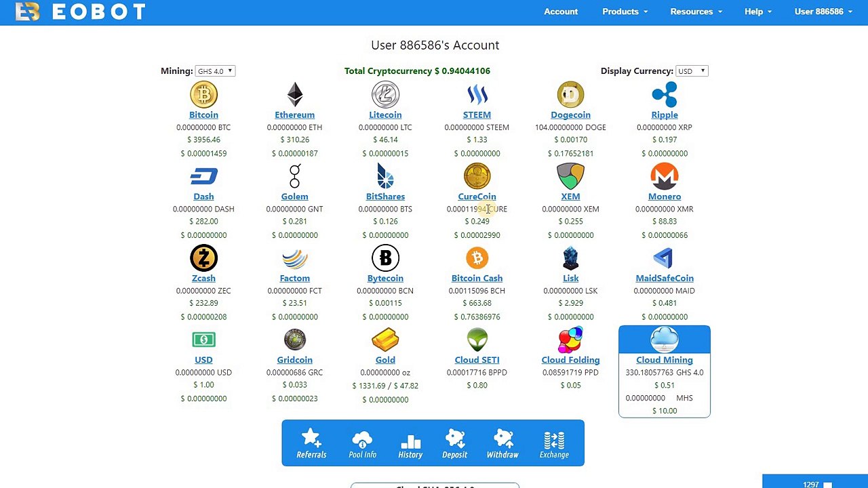
Task: Open the MaidSafeCoin text link
Action: [665, 279]
